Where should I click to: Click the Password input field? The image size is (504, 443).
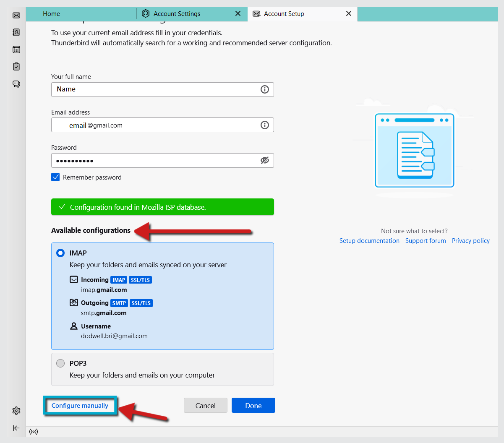(162, 160)
